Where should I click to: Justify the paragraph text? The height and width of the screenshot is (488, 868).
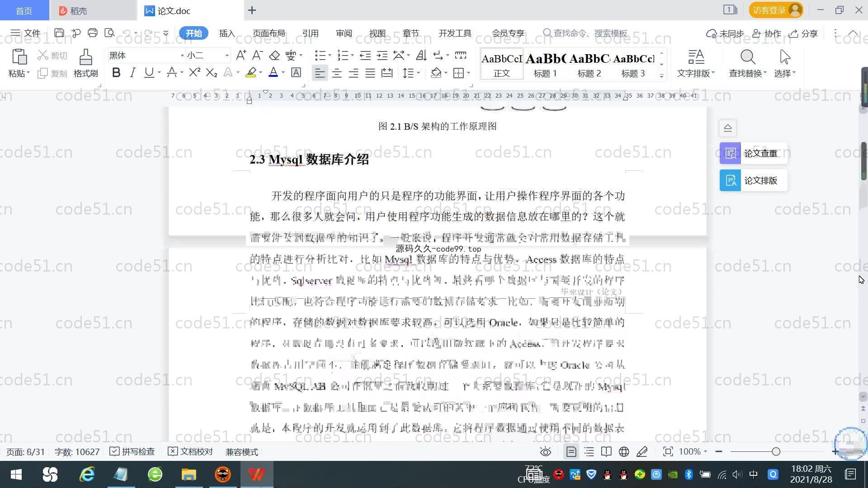[370, 73]
